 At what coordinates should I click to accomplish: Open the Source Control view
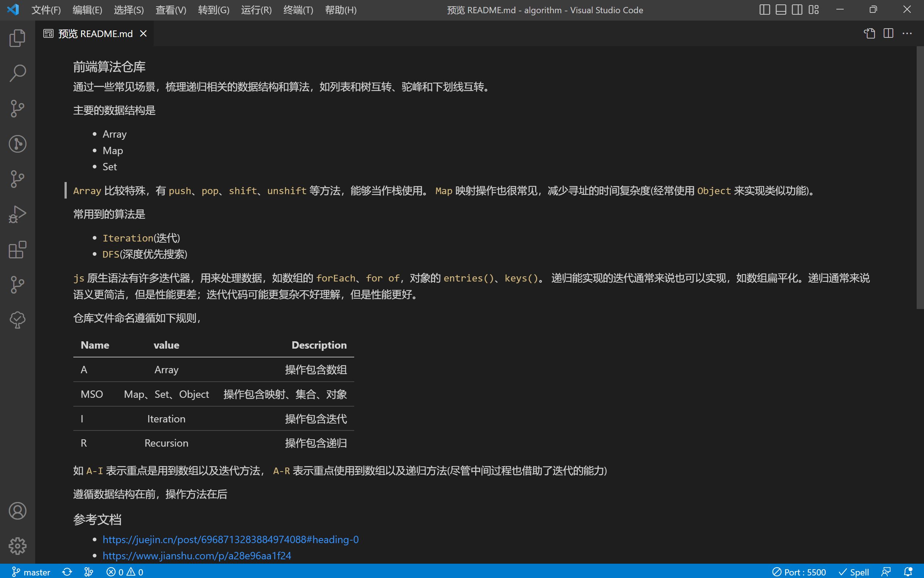click(x=18, y=109)
